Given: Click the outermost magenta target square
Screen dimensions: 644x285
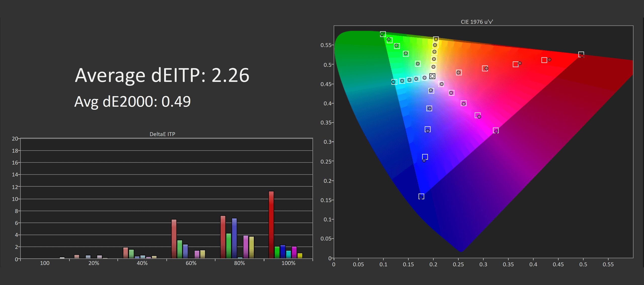Looking at the screenshot, I should [x=496, y=130].
